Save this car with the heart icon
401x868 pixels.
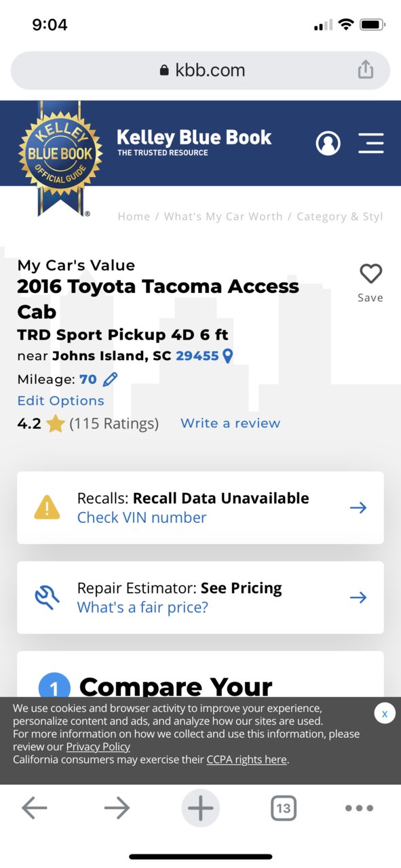click(370, 274)
